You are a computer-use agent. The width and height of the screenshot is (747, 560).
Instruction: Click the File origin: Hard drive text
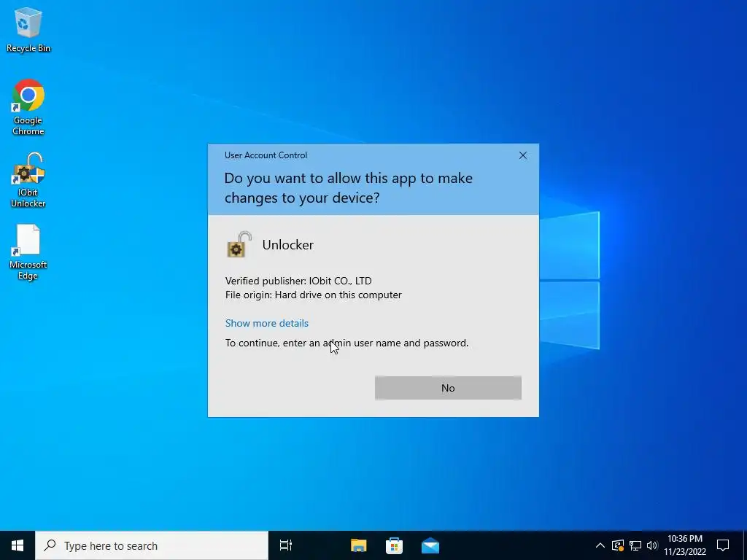pos(314,295)
